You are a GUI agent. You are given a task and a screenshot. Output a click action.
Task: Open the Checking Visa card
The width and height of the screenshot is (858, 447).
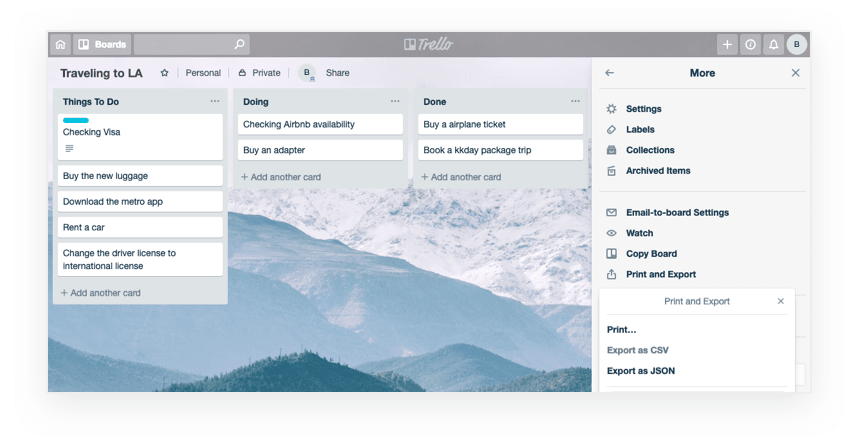[x=140, y=137]
